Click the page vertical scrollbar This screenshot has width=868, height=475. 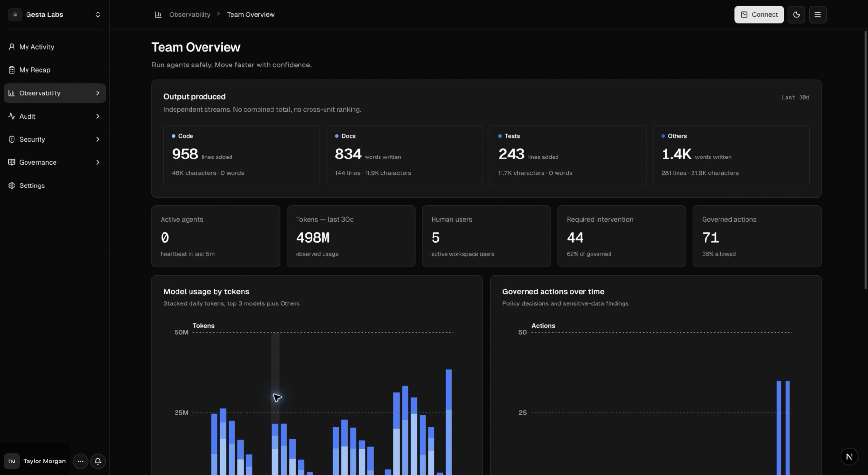(x=866, y=159)
